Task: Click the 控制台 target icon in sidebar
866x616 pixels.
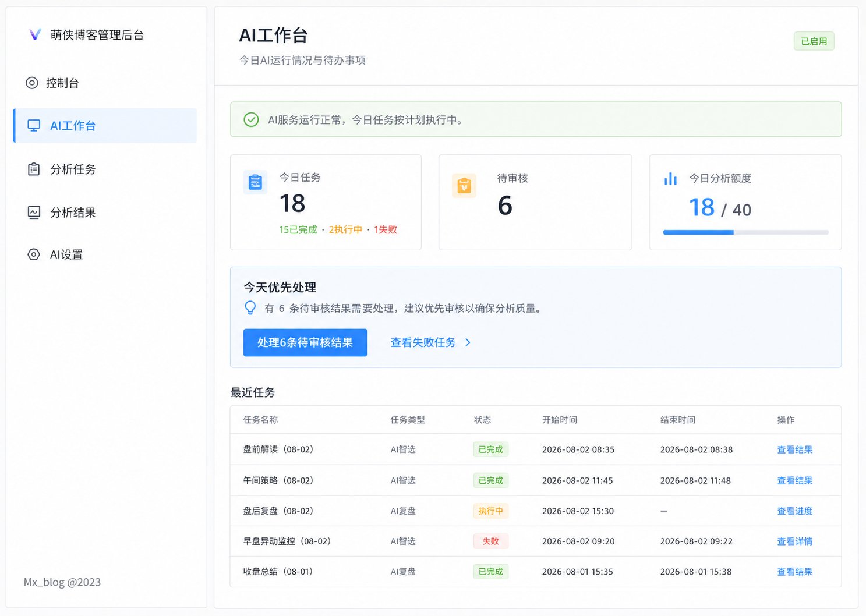Action: click(x=32, y=83)
